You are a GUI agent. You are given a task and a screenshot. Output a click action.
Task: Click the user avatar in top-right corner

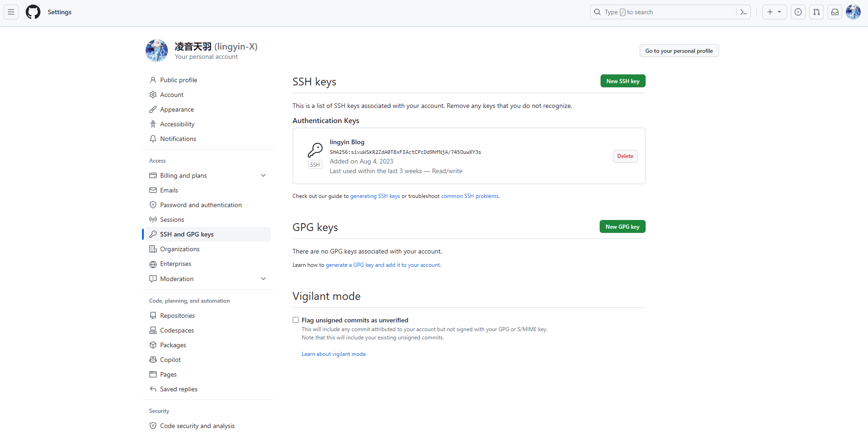coord(853,12)
